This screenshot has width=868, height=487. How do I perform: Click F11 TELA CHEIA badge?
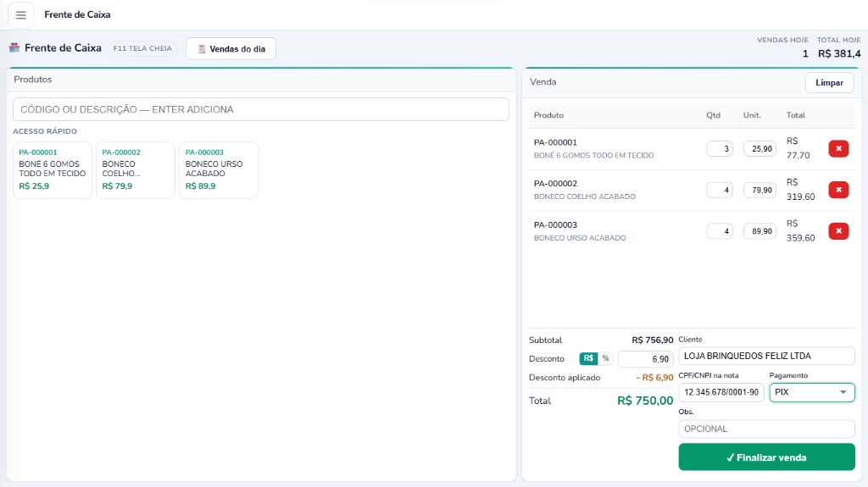pos(142,49)
